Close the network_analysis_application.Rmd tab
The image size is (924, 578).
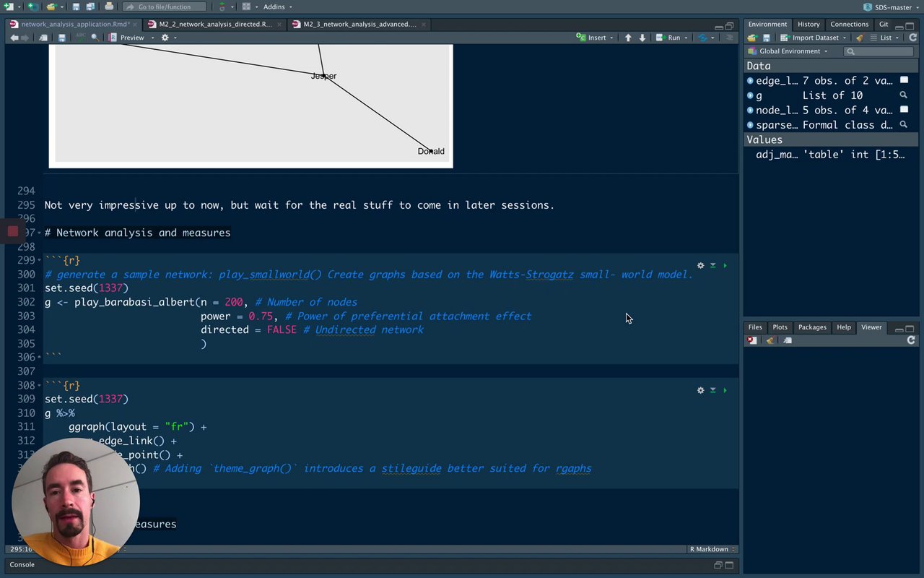(x=136, y=24)
